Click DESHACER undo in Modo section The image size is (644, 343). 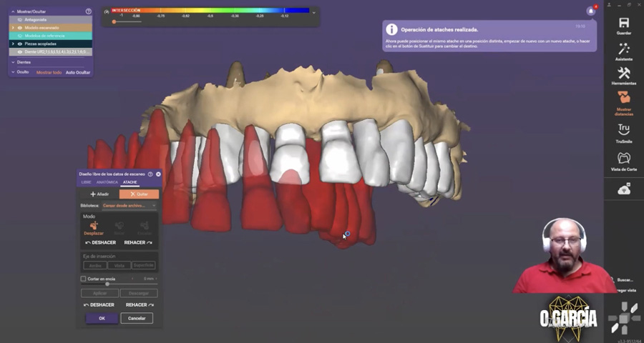pos(101,242)
